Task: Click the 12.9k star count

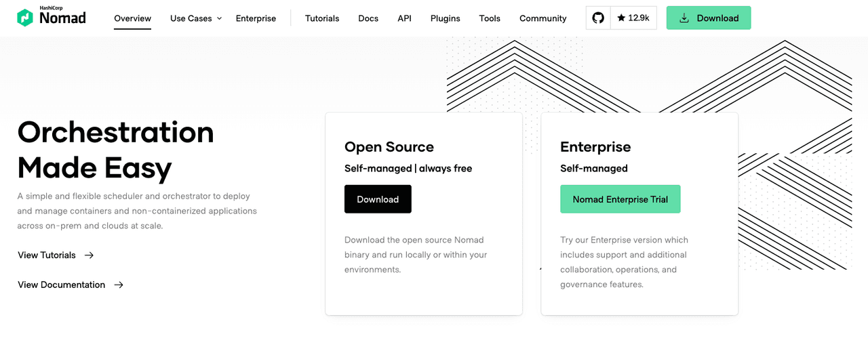Action: [633, 18]
